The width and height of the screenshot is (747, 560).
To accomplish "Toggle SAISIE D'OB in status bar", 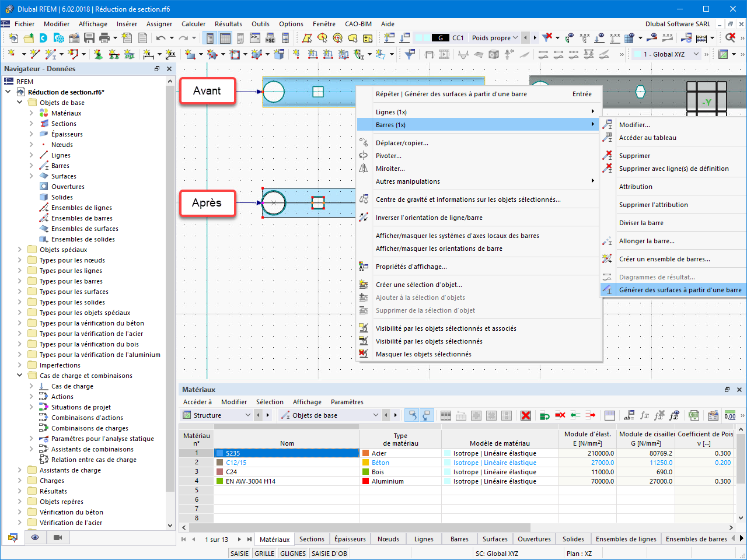I will 330,554.
